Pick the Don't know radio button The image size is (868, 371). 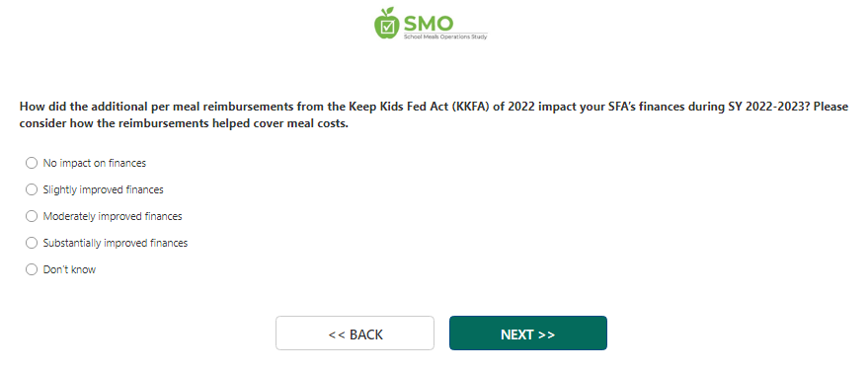pos(32,269)
